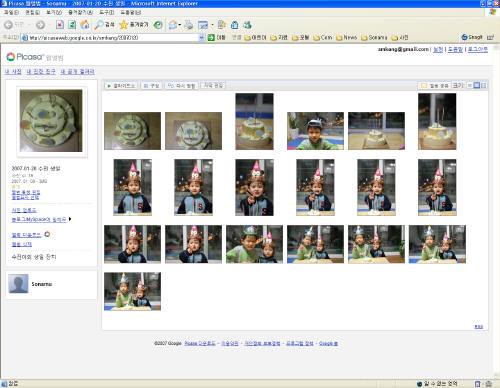Open the My Photos link
The height and width of the screenshot is (388, 500).
point(13,72)
